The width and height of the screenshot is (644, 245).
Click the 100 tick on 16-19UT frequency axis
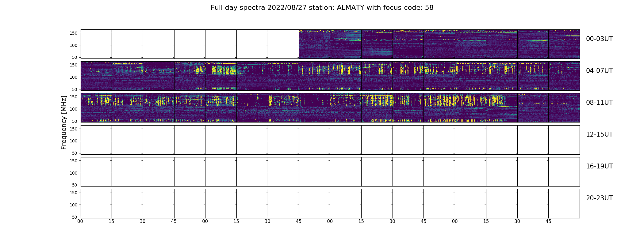(x=74, y=173)
